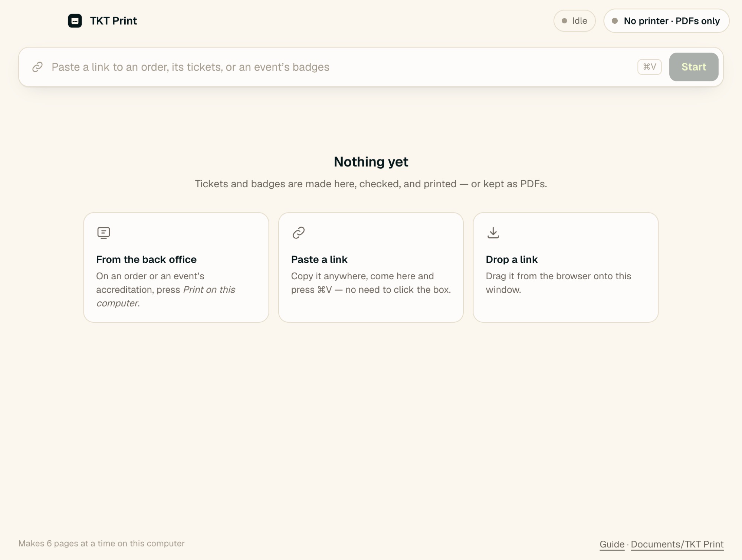Click the chain link icon on Paste a link card

299,233
